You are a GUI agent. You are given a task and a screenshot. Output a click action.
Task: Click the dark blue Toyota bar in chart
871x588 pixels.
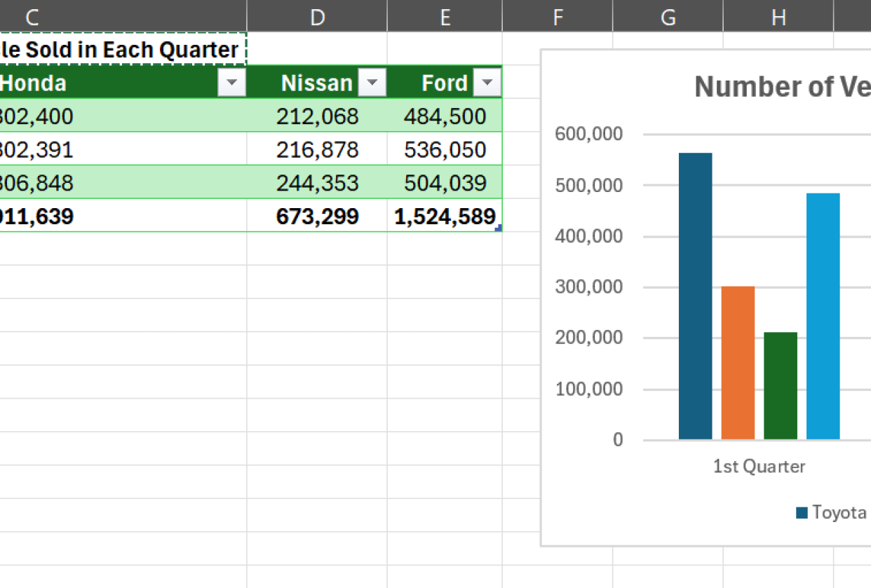pyautogui.click(x=695, y=296)
